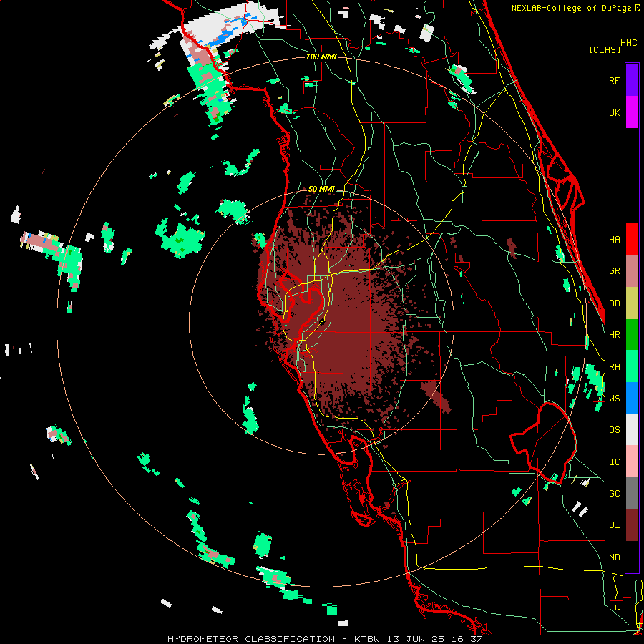Image resolution: width=644 pixels, height=644 pixels.
Task: Click the UK magenta legend swatch
Action: (632, 112)
